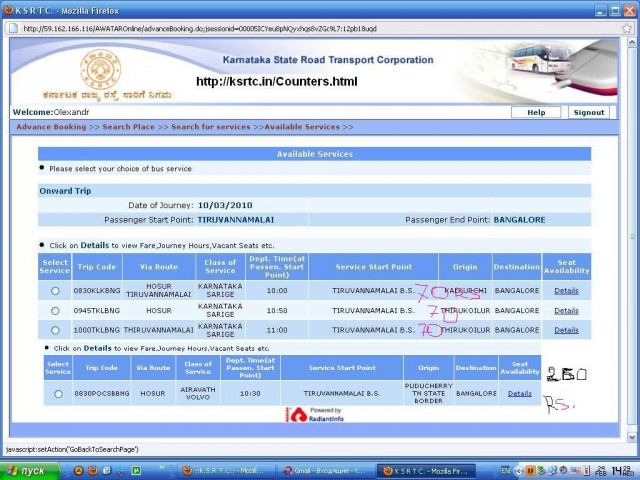Image resolution: width=640 pixels, height=480 pixels.
Task: Navigate to Search Place breadcrumb
Action: click(x=128, y=127)
